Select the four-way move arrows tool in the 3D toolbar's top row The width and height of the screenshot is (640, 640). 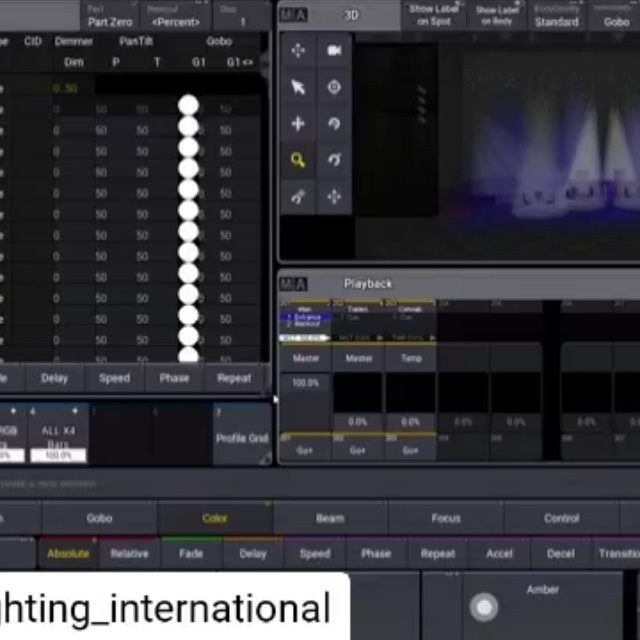pyautogui.click(x=298, y=51)
